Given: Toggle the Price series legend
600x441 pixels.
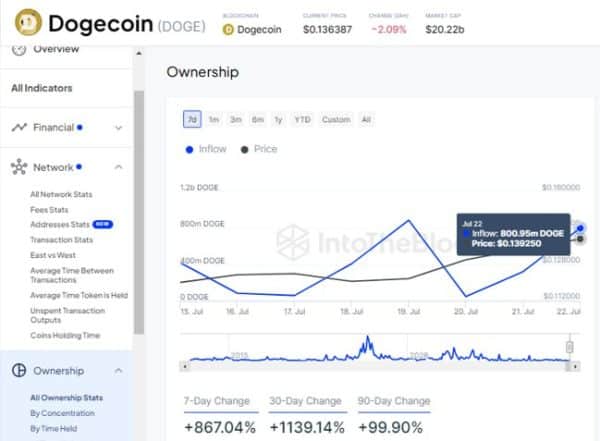Looking at the screenshot, I should point(259,149).
